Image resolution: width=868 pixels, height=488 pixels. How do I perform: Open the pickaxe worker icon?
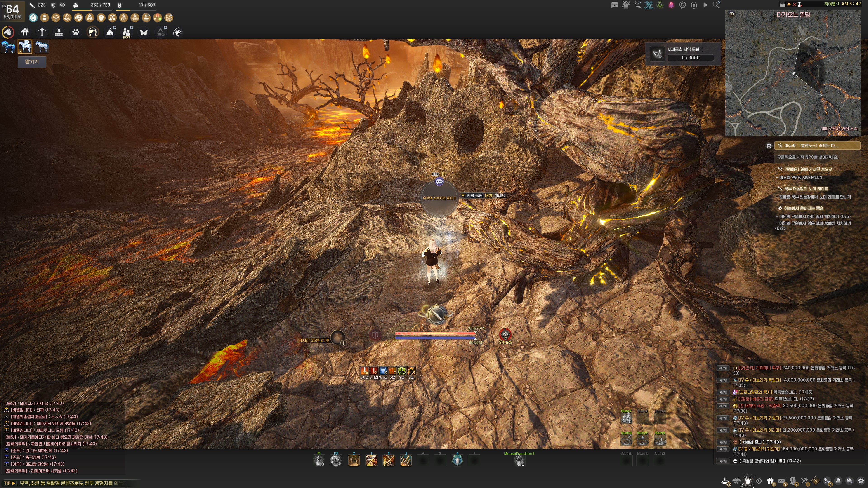click(42, 32)
